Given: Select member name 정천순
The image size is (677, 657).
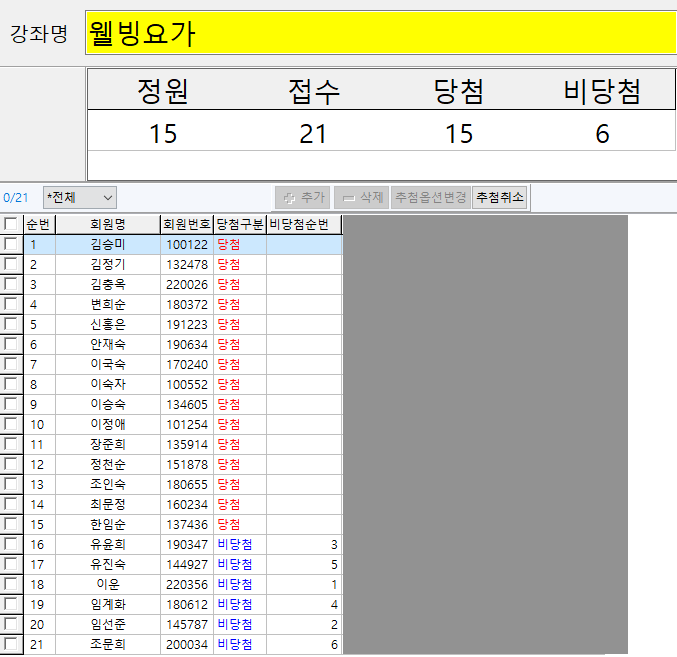Looking at the screenshot, I should 108,464.
